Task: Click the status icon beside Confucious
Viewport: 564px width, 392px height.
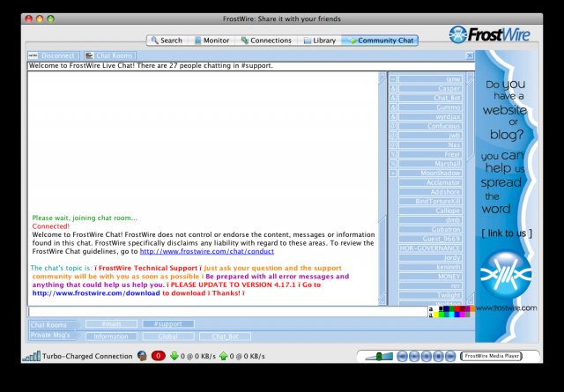Action: pyautogui.click(x=393, y=126)
